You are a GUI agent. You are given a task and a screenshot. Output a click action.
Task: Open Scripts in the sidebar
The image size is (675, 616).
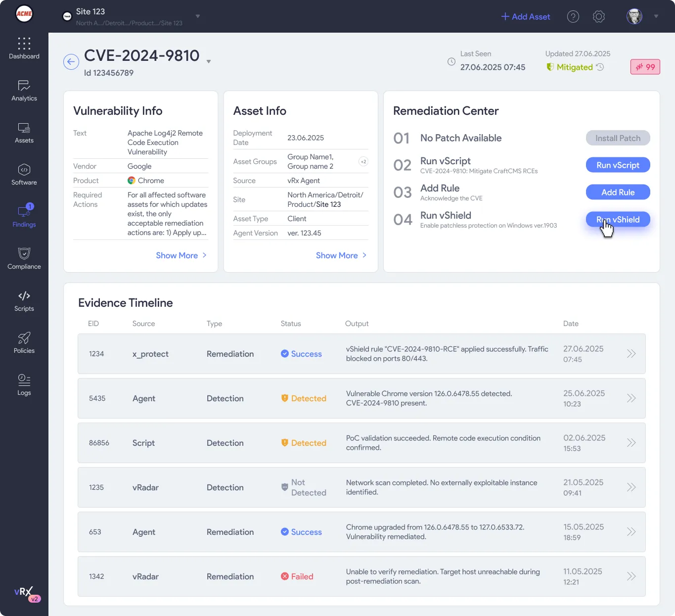pyautogui.click(x=24, y=301)
